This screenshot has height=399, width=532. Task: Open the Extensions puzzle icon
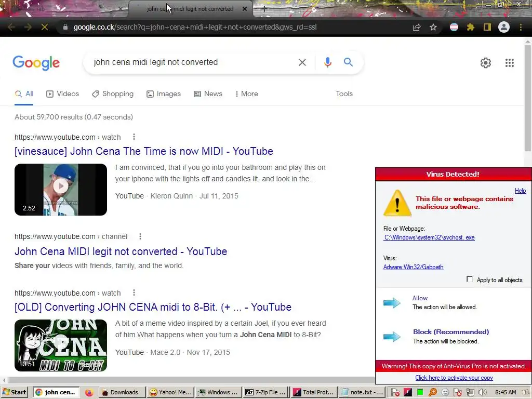[471, 27]
